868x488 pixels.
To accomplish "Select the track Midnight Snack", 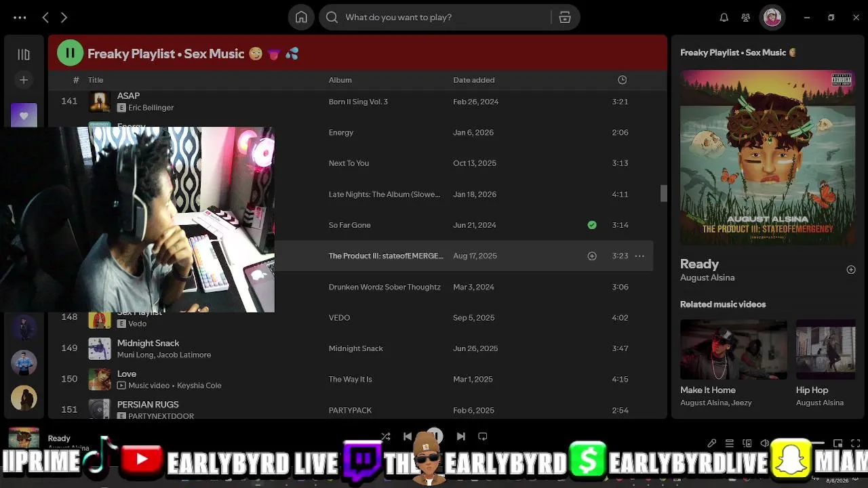I will 149,343.
